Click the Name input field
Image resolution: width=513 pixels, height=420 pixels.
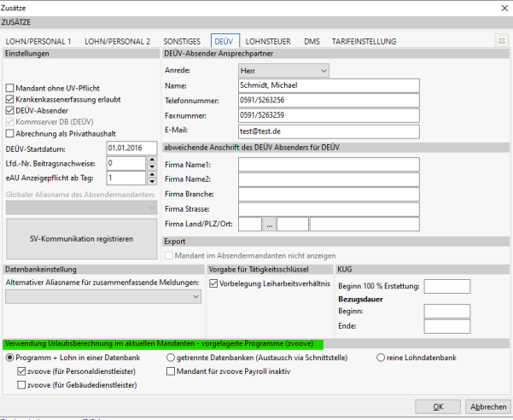(329, 85)
